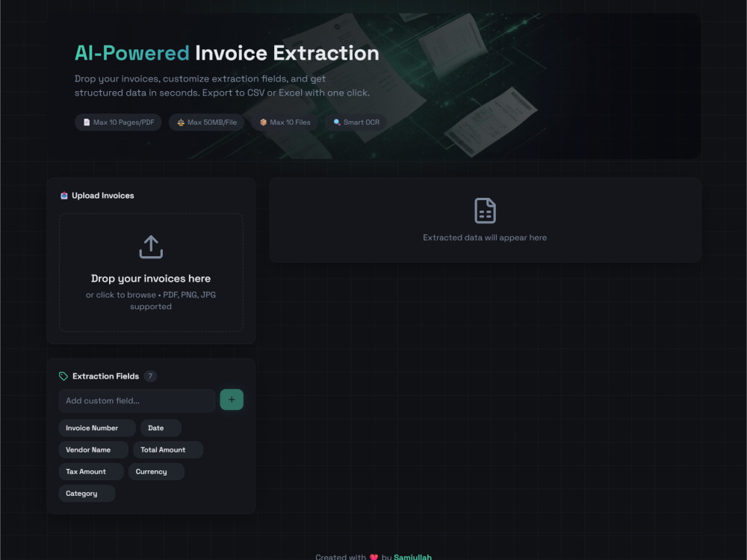
Task: Click 'Drop your invoices here' text
Action: point(151,279)
